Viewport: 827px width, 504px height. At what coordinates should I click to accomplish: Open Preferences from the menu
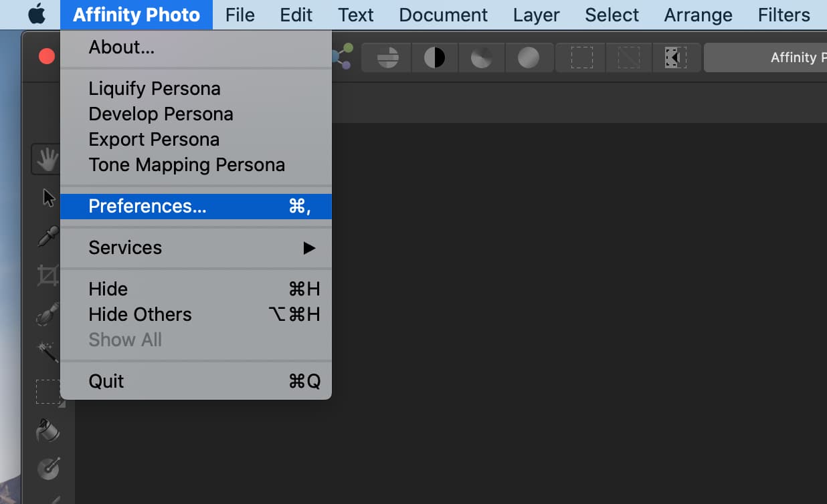click(x=147, y=206)
